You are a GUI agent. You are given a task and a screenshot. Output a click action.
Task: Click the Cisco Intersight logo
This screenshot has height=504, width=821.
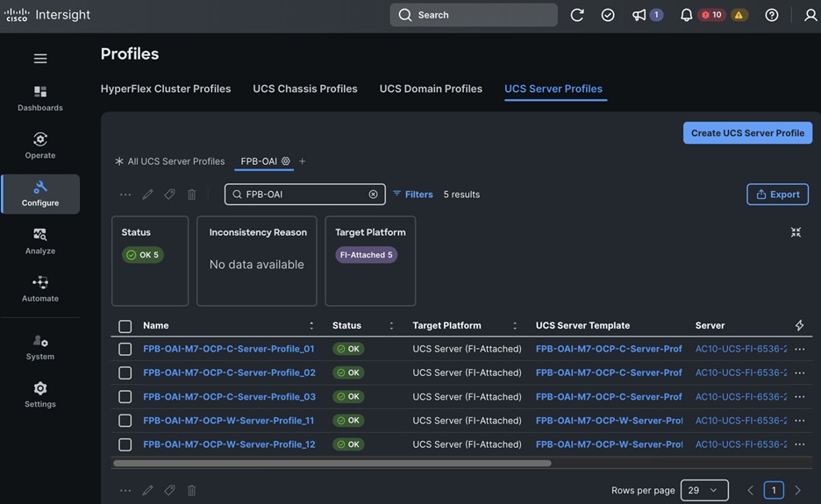pyautogui.click(x=47, y=15)
